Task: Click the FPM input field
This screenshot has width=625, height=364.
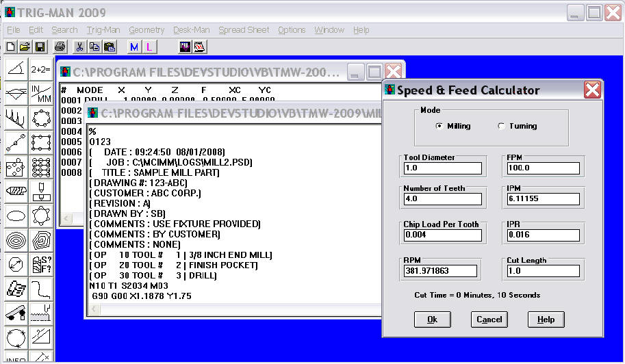Action: point(544,168)
